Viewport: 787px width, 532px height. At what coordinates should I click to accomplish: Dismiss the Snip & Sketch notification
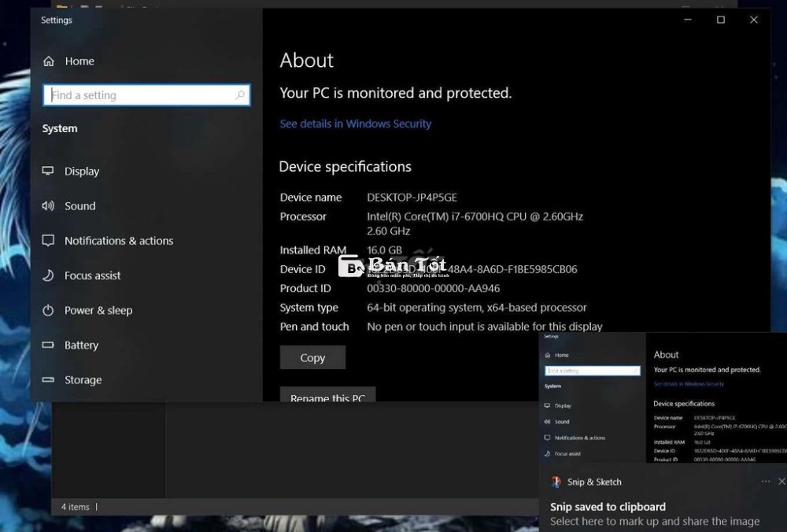point(781,482)
